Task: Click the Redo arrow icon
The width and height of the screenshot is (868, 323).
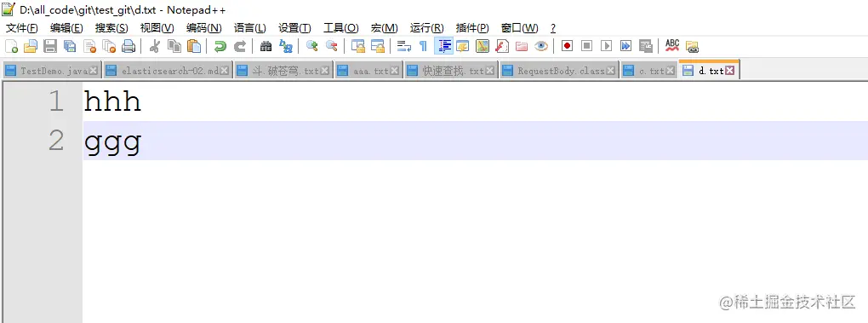Action: pos(240,46)
